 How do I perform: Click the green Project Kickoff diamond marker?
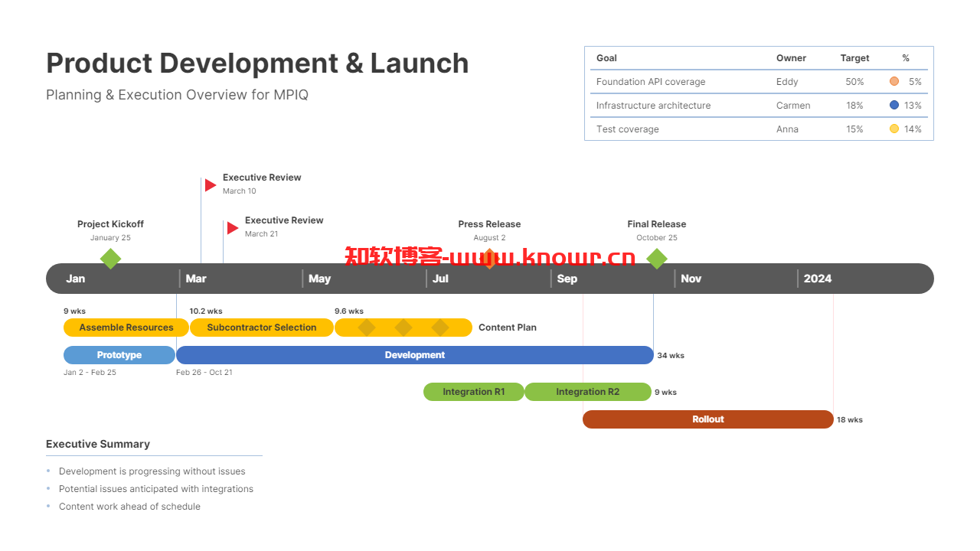click(x=111, y=259)
